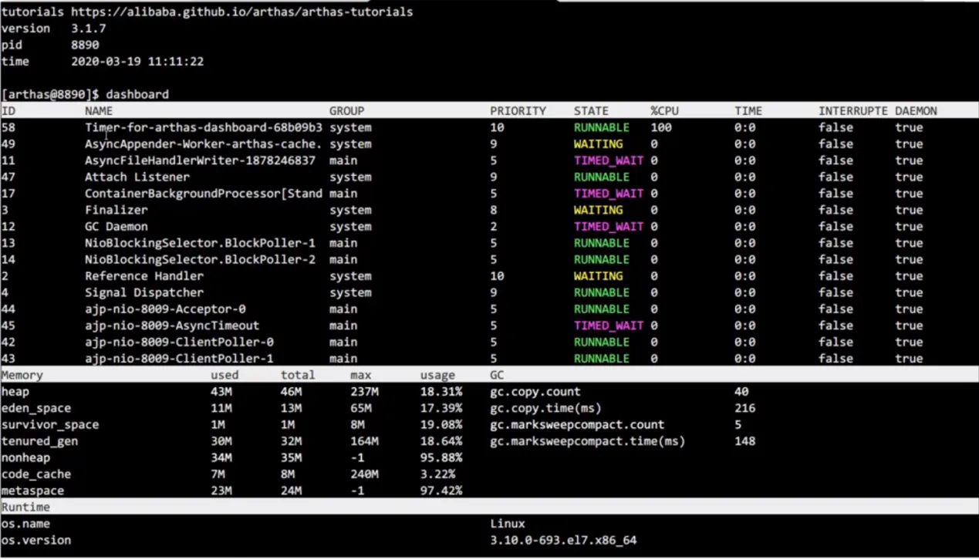Click the STATE column header
This screenshot has height=560, width=979.
coord(591,111)
